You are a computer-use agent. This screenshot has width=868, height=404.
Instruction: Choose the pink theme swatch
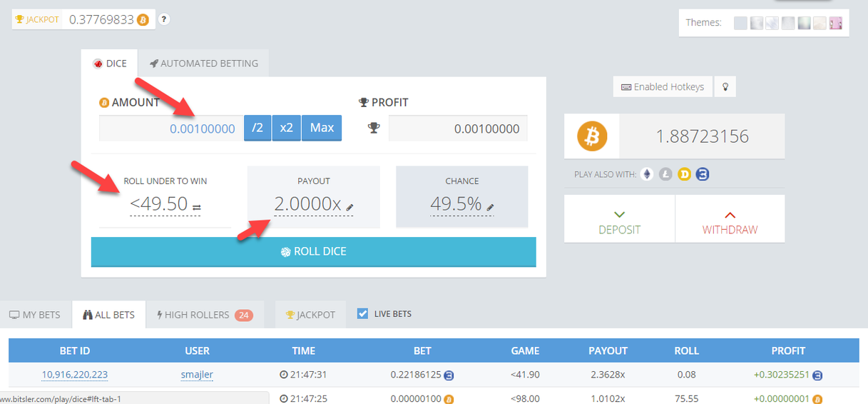coord(836,23)
